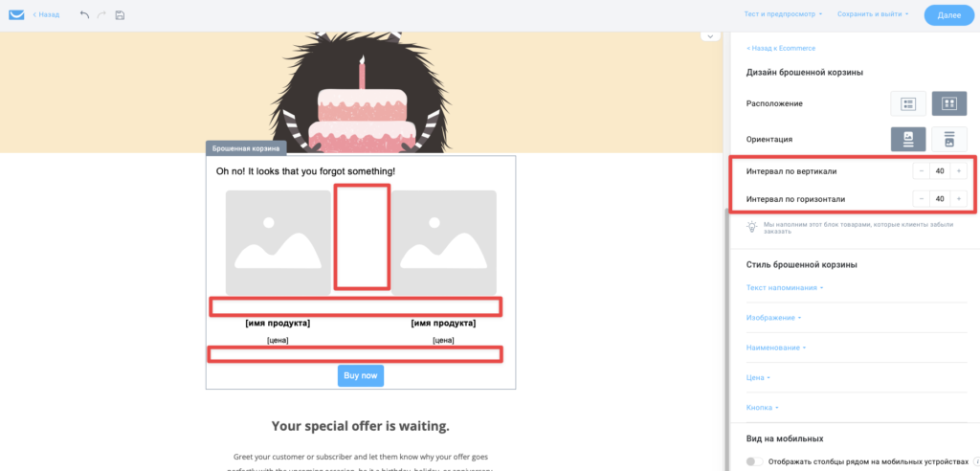
Task: Click the envelope logo icon
Action: [x=16, y=14]
